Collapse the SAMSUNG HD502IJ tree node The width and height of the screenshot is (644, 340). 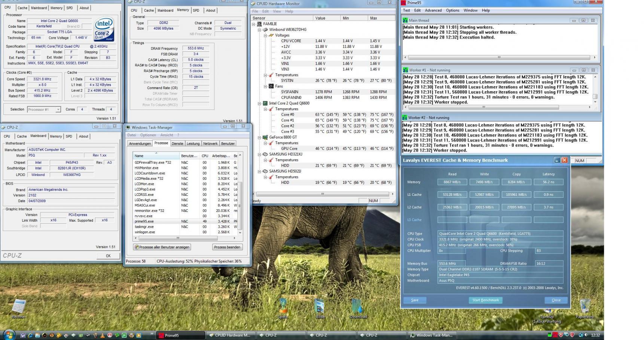[260, 171]
